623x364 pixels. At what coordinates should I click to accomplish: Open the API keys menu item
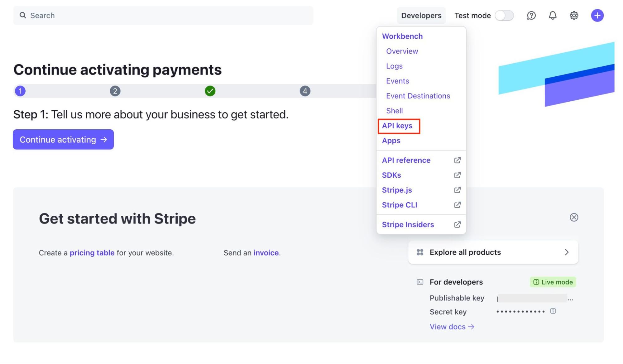[397, 126]
